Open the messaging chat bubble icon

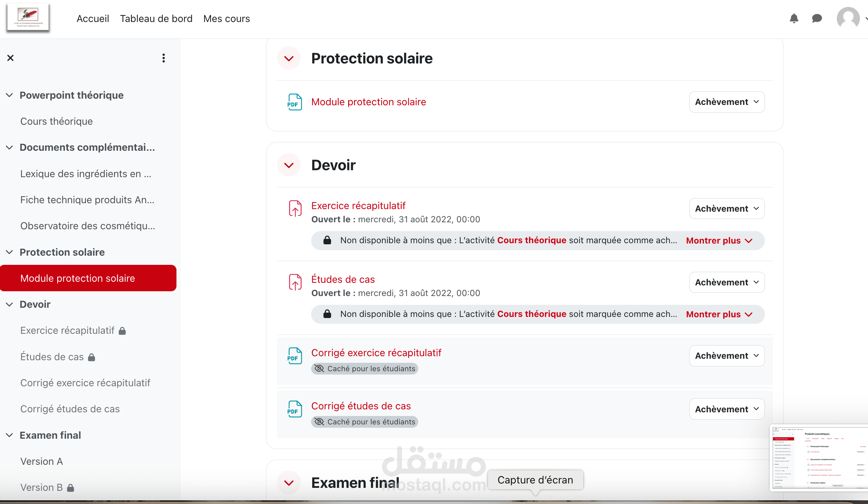(817, 18)
